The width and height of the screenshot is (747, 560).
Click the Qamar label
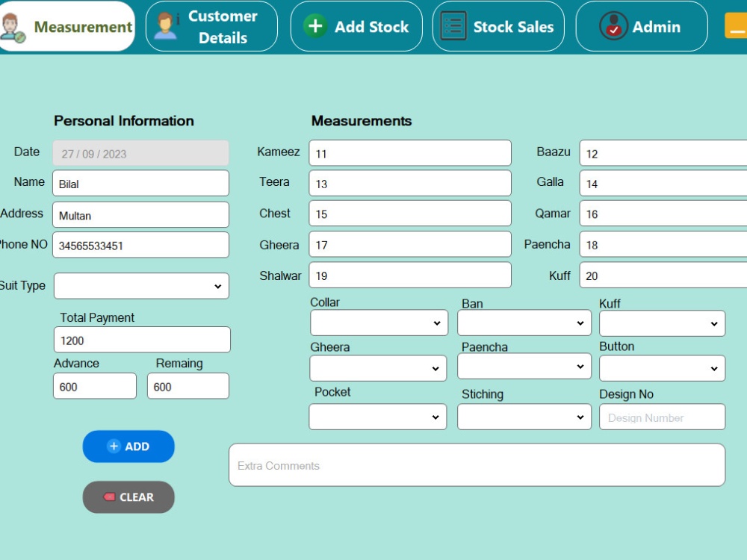click(553, 214)
